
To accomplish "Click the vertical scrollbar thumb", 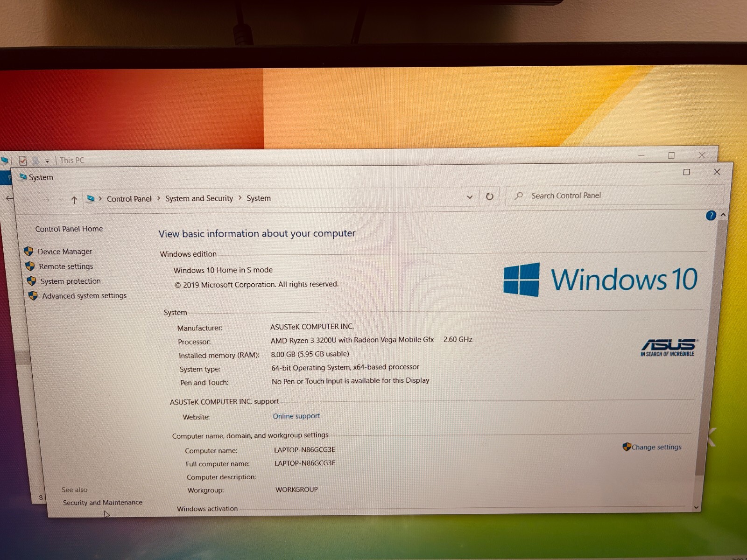I will click(711, 348).
